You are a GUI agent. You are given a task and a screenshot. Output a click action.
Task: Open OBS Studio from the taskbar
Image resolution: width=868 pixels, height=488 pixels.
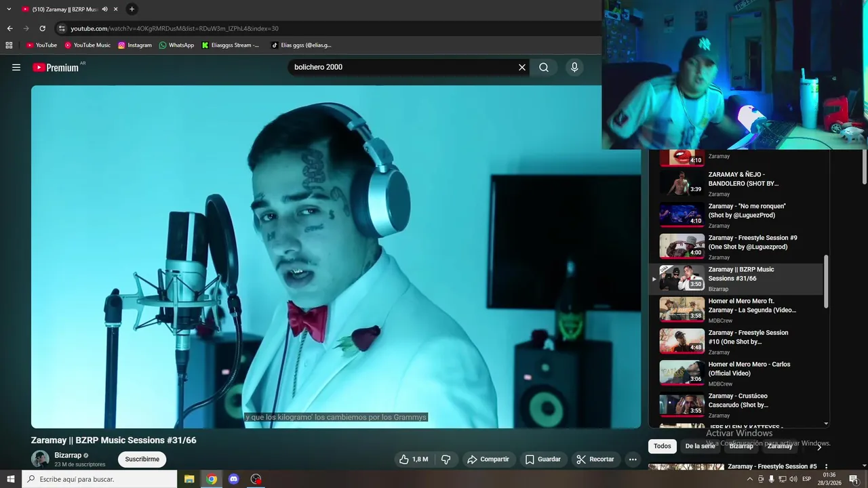pos(256,479)
